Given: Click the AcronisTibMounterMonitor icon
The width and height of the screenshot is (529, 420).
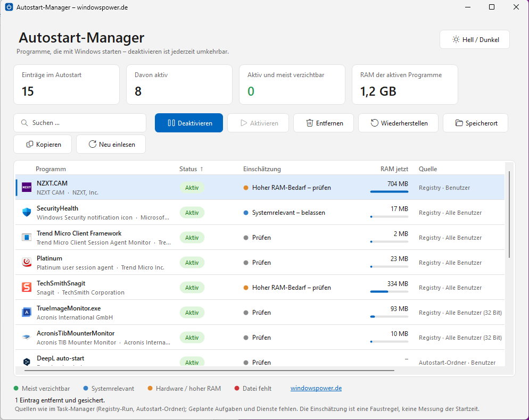Looking at the screenshot, I should 27,337.
